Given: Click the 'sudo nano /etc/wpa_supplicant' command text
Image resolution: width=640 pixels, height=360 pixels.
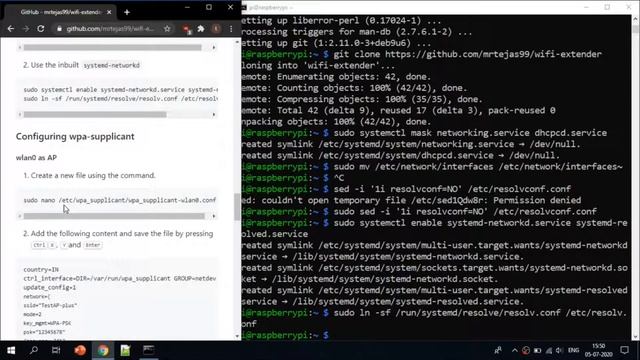Looking at the screenshot, I should click(x=120, y=200).
